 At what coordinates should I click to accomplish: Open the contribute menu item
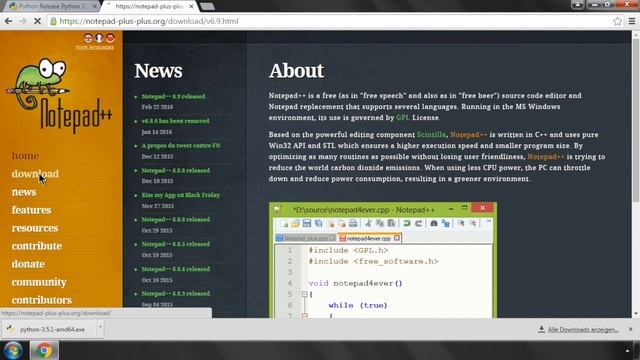tap(37, 246)
